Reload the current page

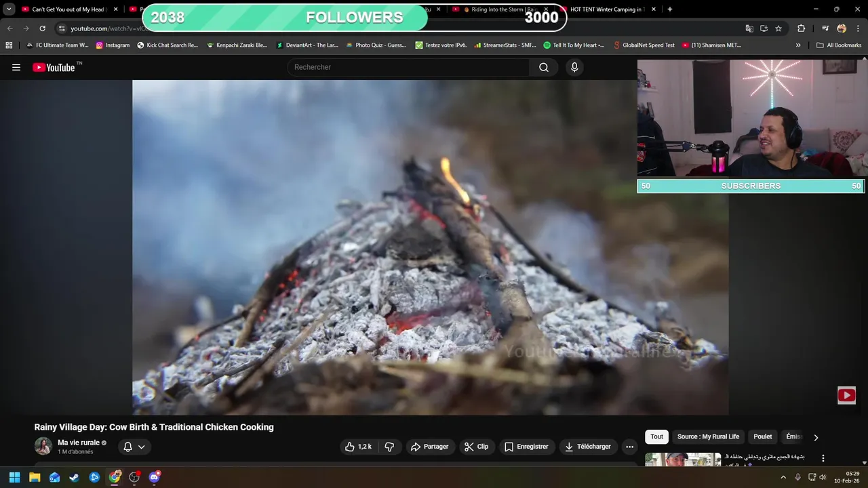point(42,28)
